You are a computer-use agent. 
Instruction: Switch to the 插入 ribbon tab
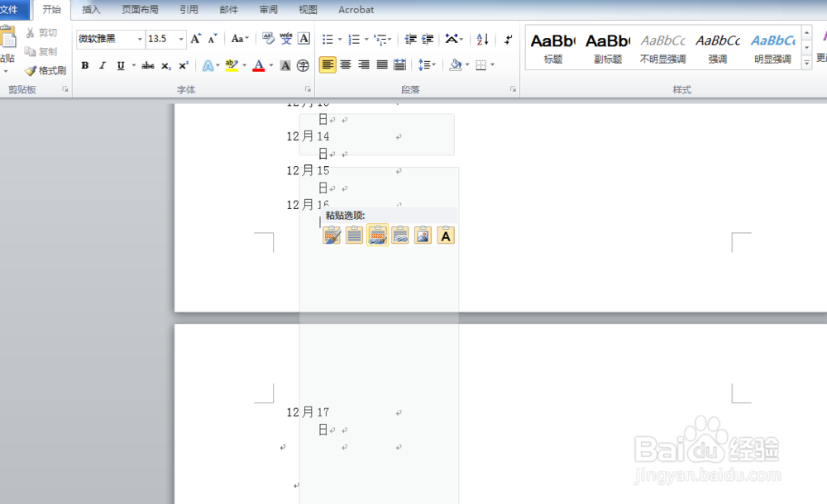click(x=91, y=10)
